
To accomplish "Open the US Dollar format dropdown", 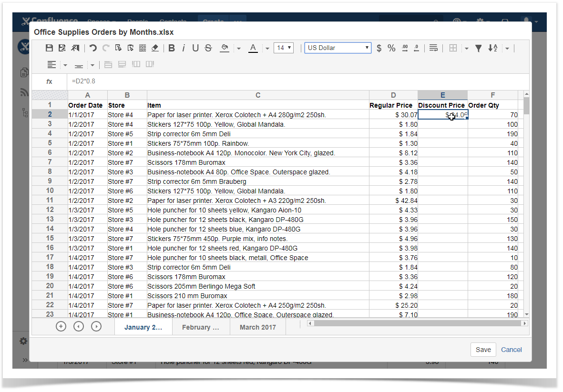I will 338,48.
